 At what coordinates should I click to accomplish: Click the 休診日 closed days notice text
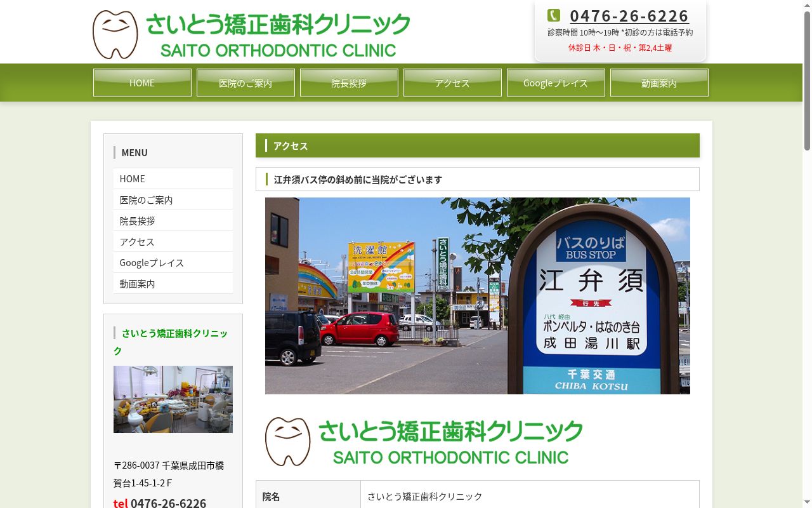point(620,48)
